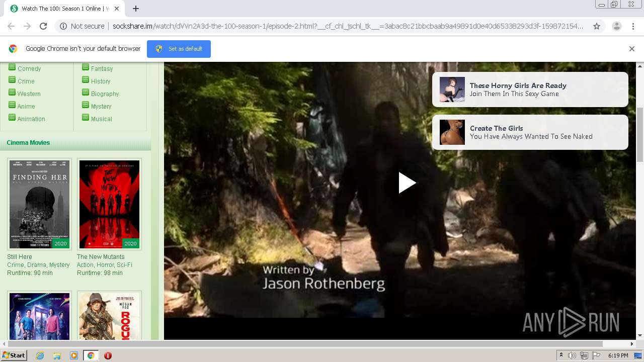Dismiss the default browser notification bar
644x362 pixels.
(x=632, y=49)
